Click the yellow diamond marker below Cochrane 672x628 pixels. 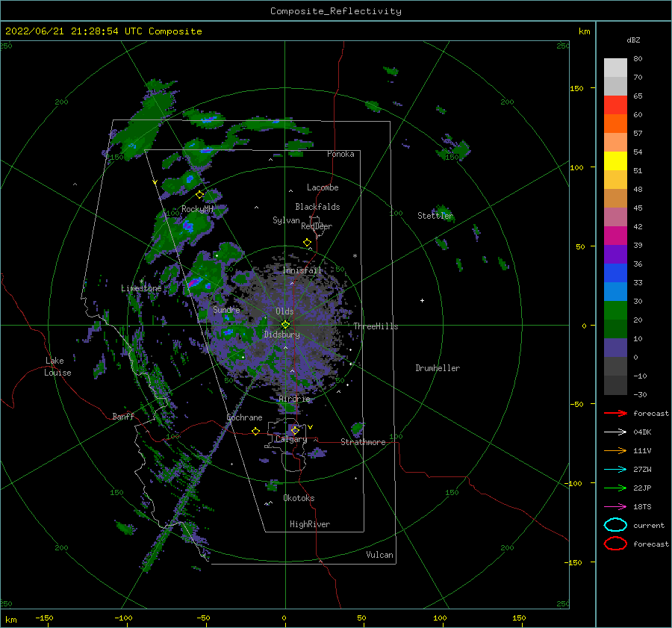click(256, 432)
